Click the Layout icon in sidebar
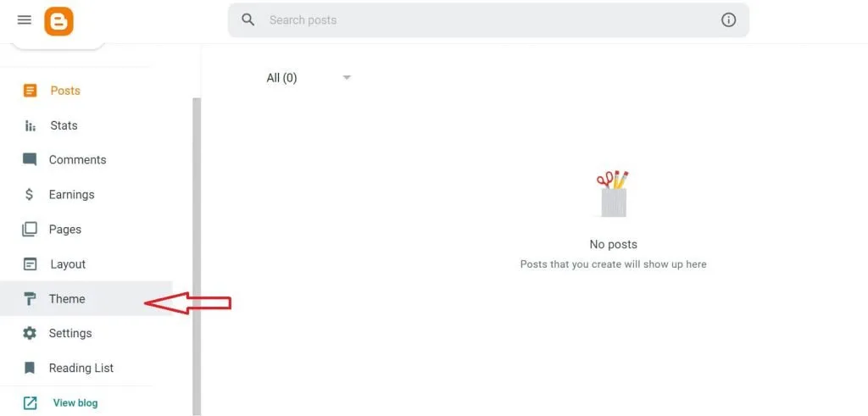 31,263
